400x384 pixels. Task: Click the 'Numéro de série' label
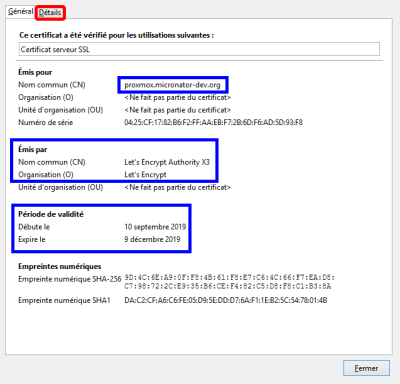46,122
